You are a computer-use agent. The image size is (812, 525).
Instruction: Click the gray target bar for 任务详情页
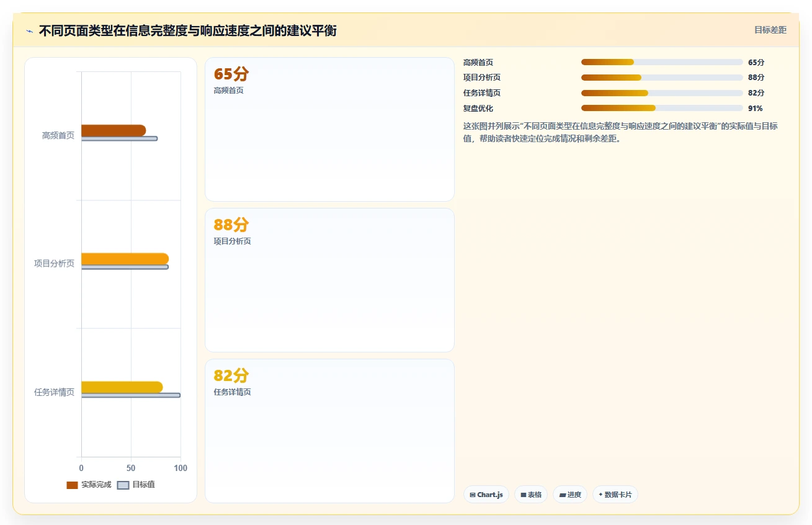coord(131,395)
